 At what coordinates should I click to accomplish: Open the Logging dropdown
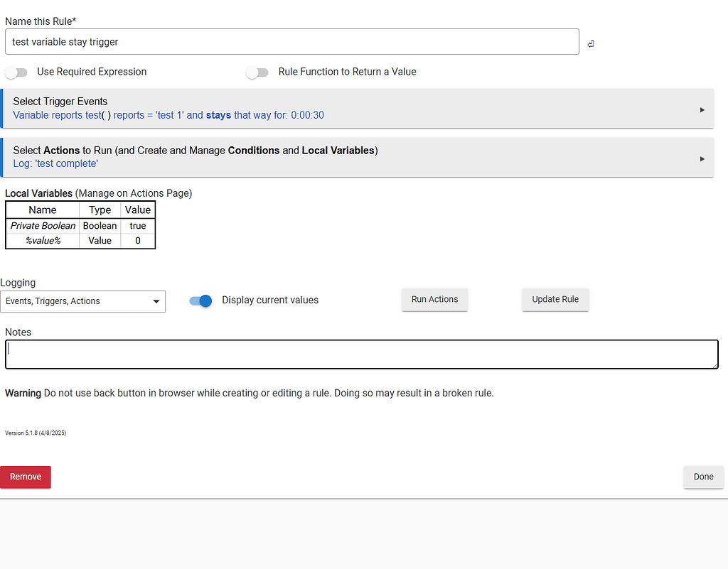click(x=82, y=301)
